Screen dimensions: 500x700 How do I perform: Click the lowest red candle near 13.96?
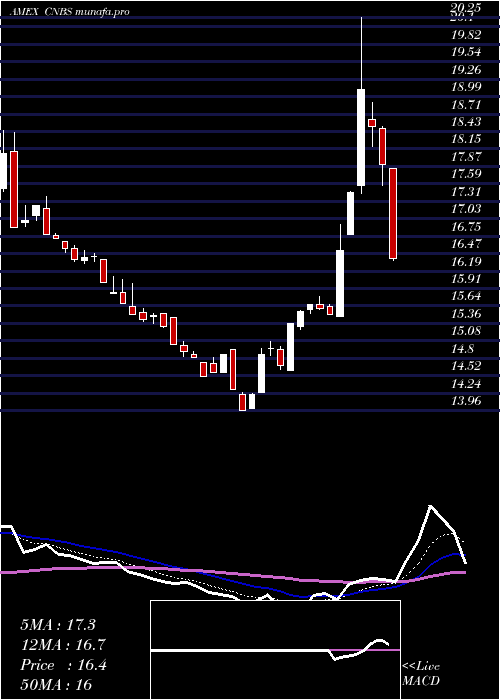point(242,402)
